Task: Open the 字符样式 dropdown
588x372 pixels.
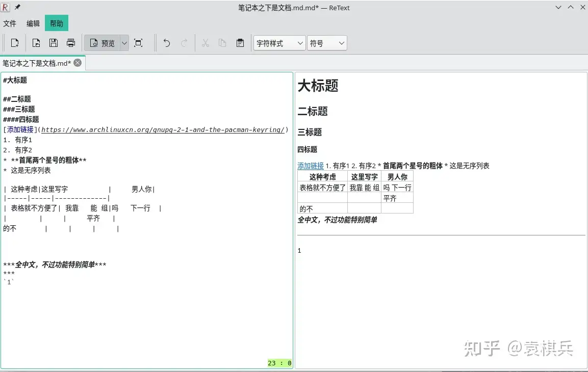Action: [279, 43]
